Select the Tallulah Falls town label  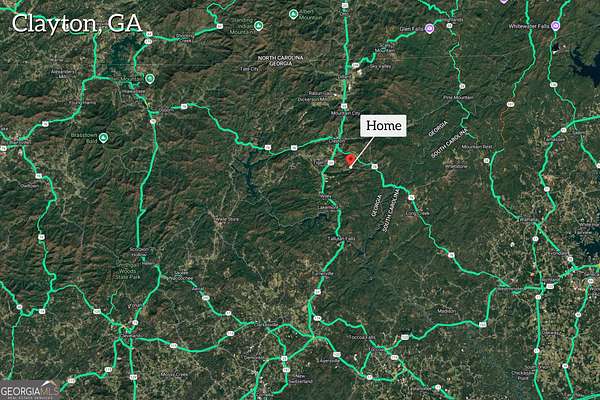point(341,238)
